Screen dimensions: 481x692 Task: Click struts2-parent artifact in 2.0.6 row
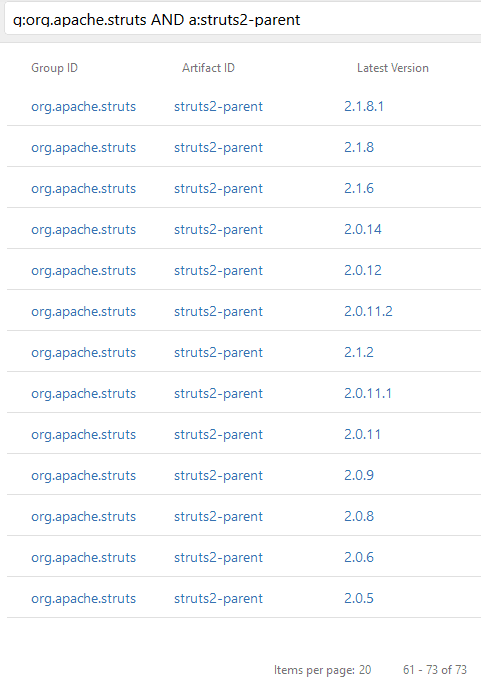point(218,558)
